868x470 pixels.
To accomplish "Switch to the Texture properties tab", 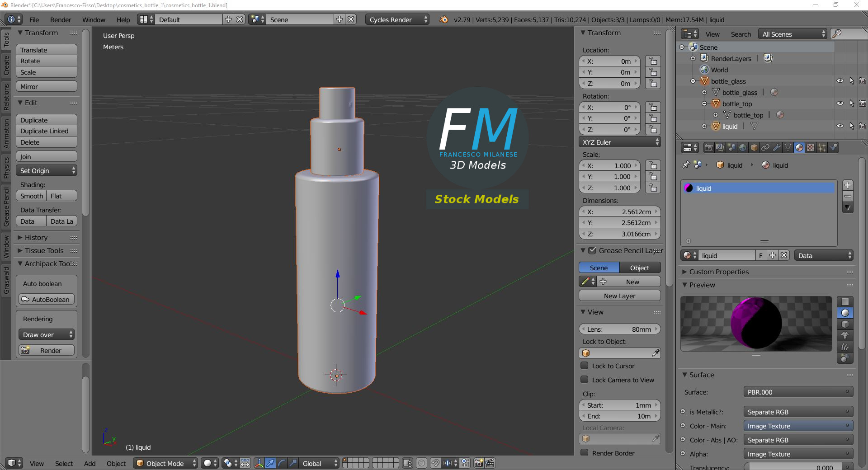I will tap(811, 148).
